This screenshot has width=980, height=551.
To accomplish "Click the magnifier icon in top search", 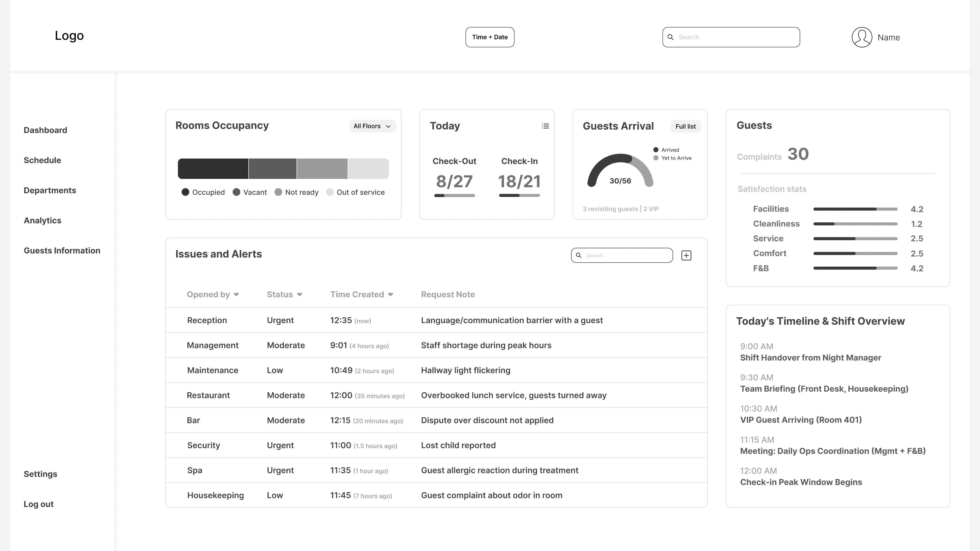I will pos(671,37).
